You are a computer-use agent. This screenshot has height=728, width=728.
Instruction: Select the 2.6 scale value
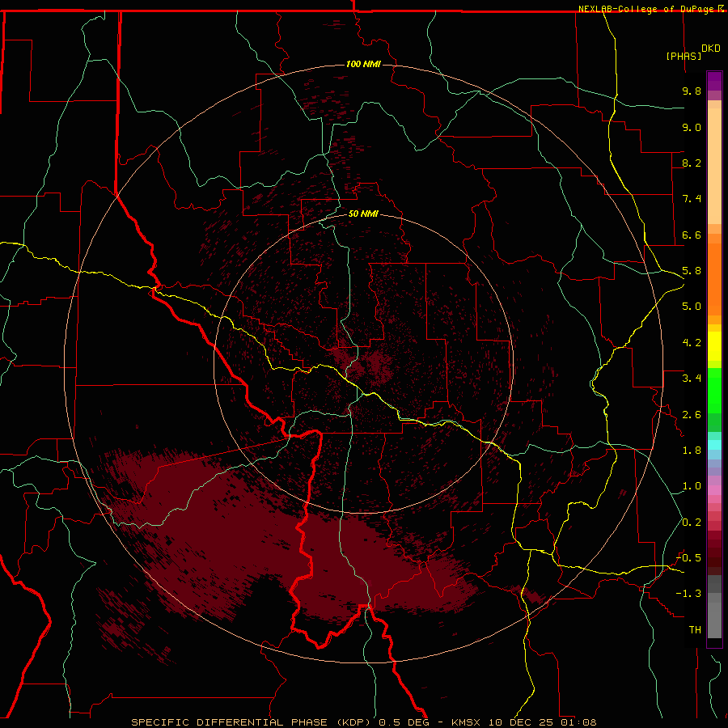692,415
